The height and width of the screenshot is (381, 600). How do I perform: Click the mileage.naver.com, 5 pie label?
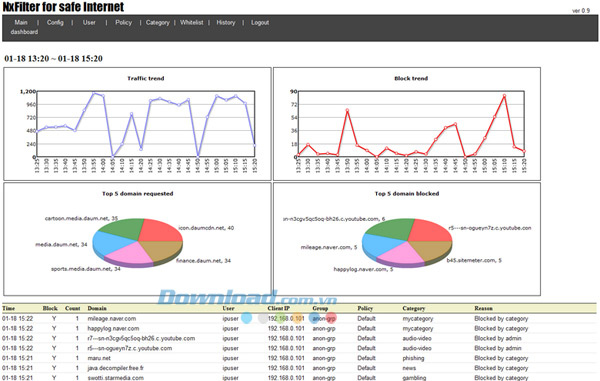329,247
